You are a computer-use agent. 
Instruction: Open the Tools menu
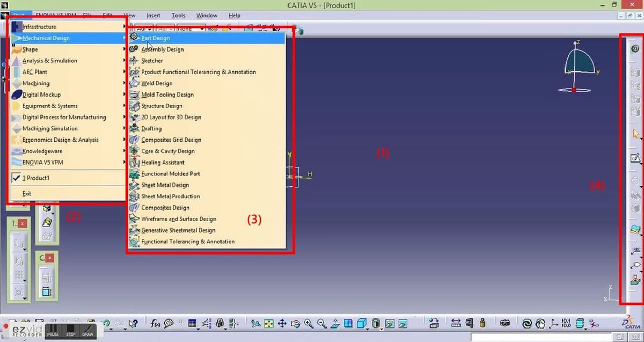(178, 16)
